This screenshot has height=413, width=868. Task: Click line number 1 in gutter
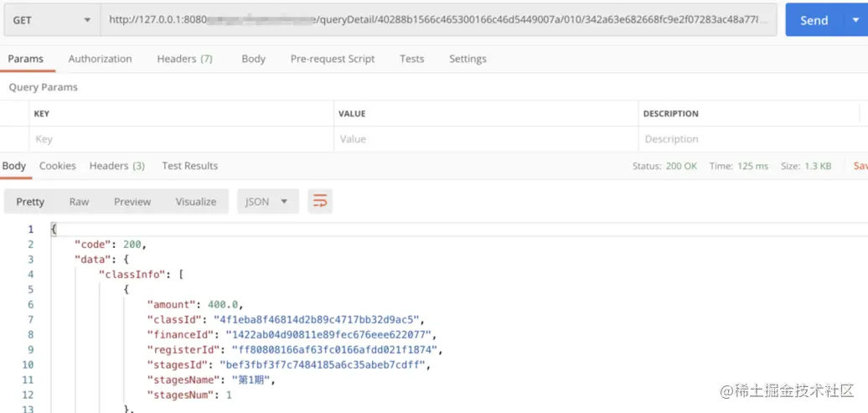point(30,230)
